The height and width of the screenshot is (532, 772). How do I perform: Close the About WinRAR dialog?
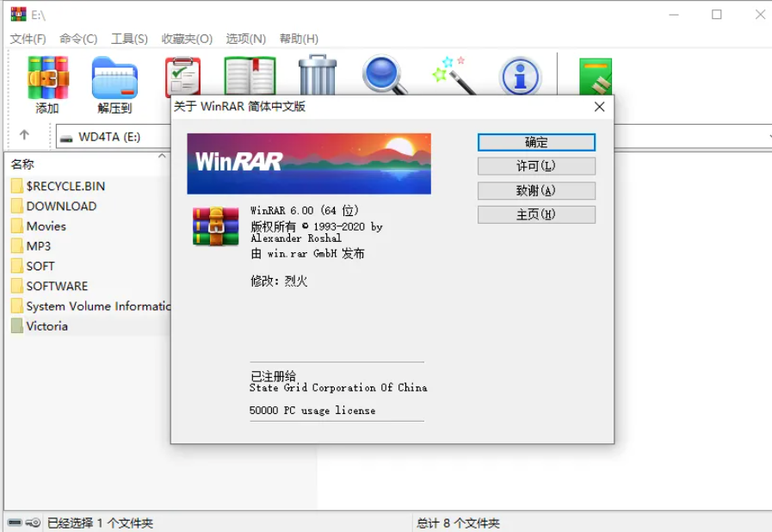point(599,107)
